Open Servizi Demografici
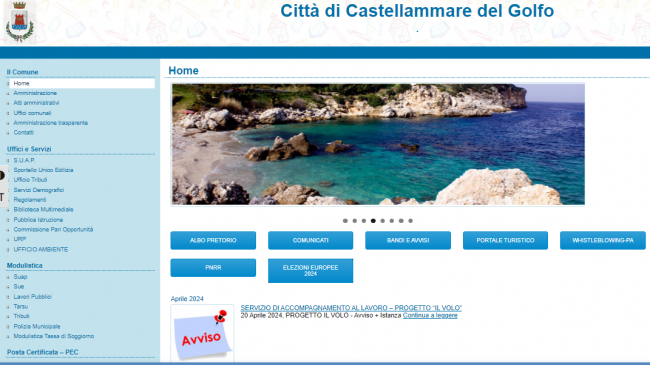Screen dimensions: 650x365 39,190
